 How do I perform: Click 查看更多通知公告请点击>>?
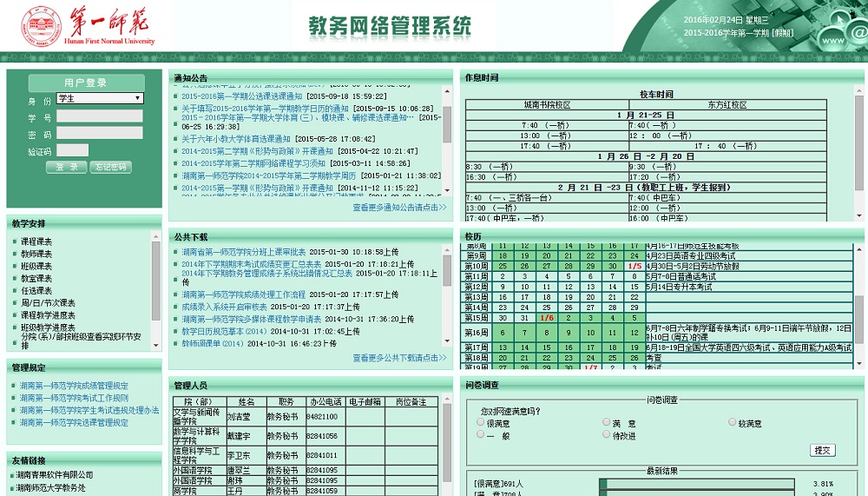(x=399, y=208)
